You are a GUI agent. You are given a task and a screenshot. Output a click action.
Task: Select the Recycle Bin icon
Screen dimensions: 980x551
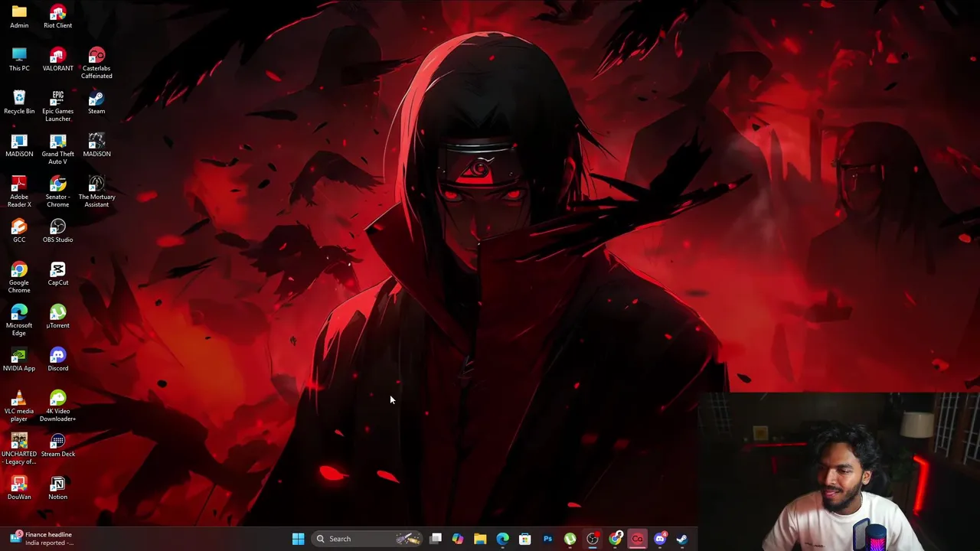coord(19,102)
